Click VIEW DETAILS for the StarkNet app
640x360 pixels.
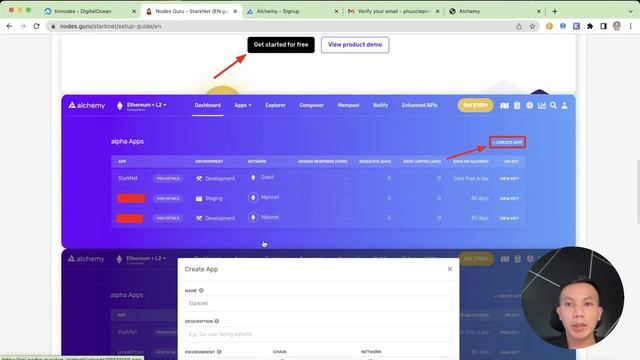[x=168, y=178]
